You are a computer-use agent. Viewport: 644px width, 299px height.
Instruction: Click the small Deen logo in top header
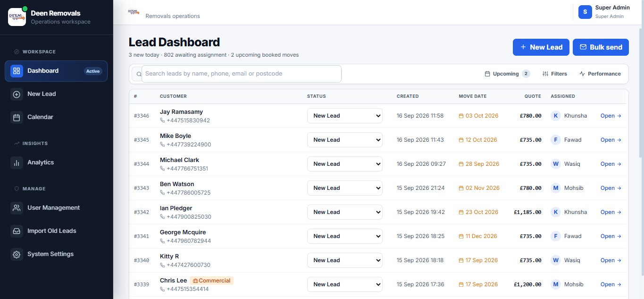(134, 11)
